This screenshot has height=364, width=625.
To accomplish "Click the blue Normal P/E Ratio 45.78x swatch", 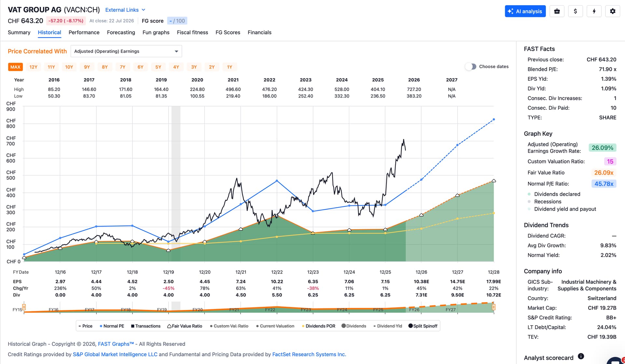I will (604, 184).
